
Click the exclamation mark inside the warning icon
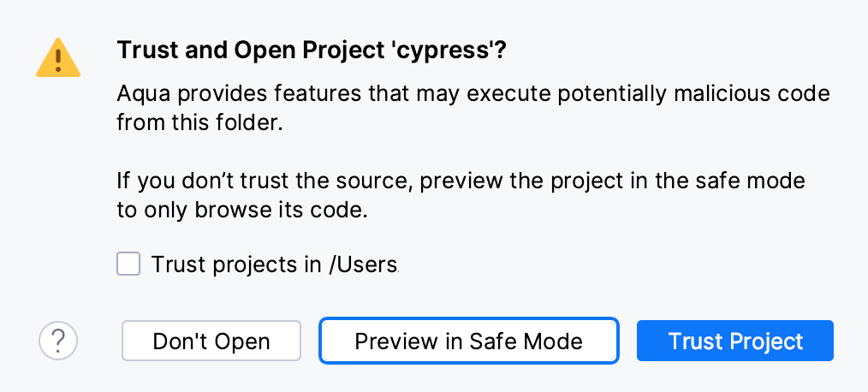[57, 60]
